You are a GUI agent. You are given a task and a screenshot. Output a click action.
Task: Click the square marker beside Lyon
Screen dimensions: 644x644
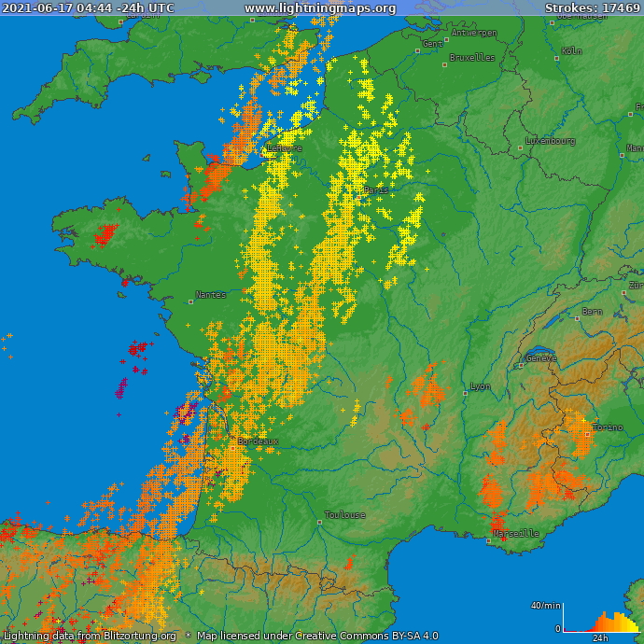[465, 393]
